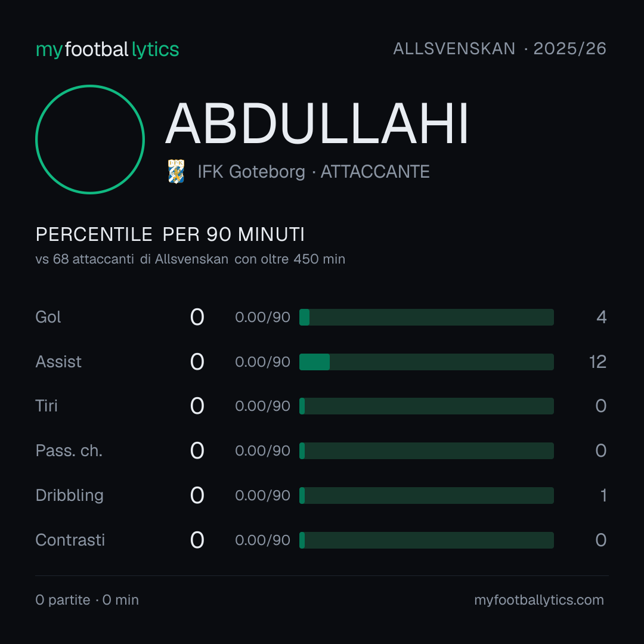Click the Gol percentile value 4

click(602, 317)
